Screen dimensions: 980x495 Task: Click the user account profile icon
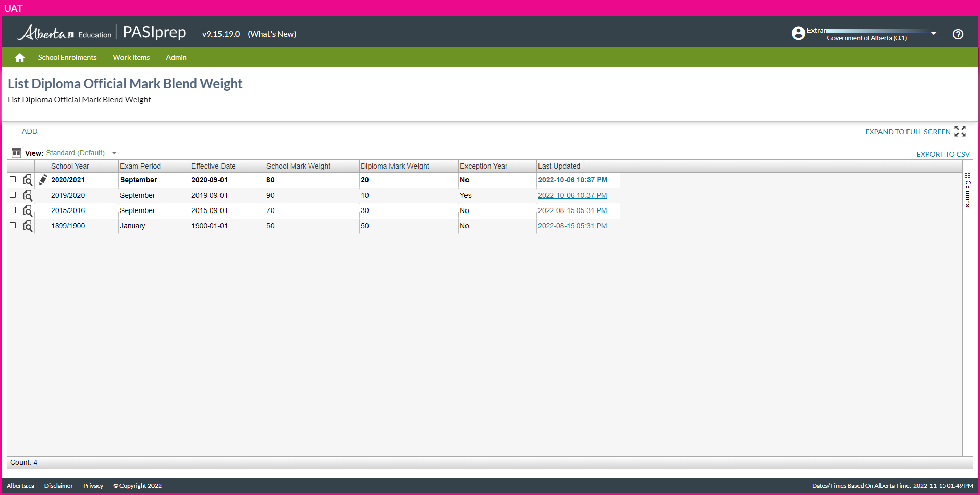click(x=798, y=33)
